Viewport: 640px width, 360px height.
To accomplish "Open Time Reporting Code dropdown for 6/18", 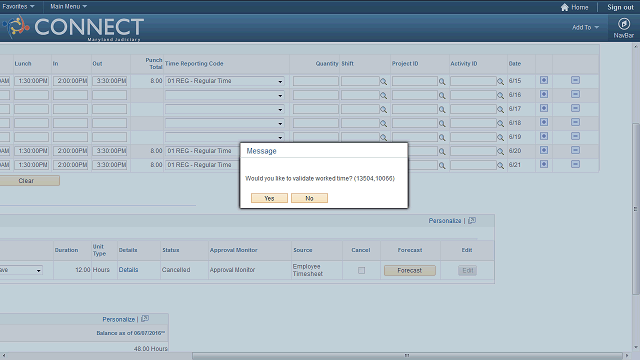I will pyautogui.click(x=224, y=123).
